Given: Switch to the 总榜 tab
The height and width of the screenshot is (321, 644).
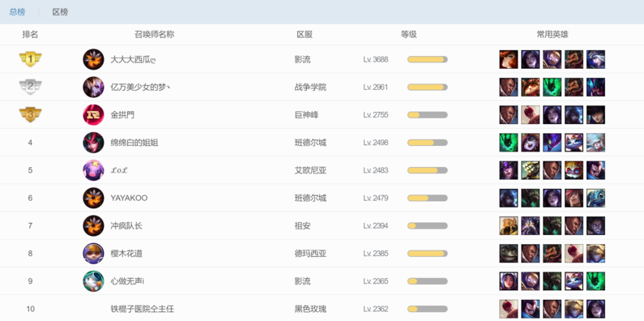Looking at the screenshot, I should 17,12.
